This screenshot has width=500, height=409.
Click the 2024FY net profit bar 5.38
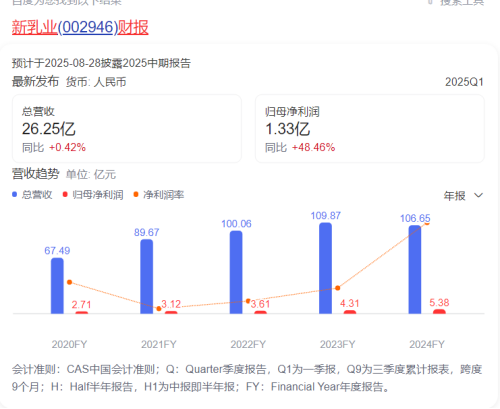pos(439,312)
